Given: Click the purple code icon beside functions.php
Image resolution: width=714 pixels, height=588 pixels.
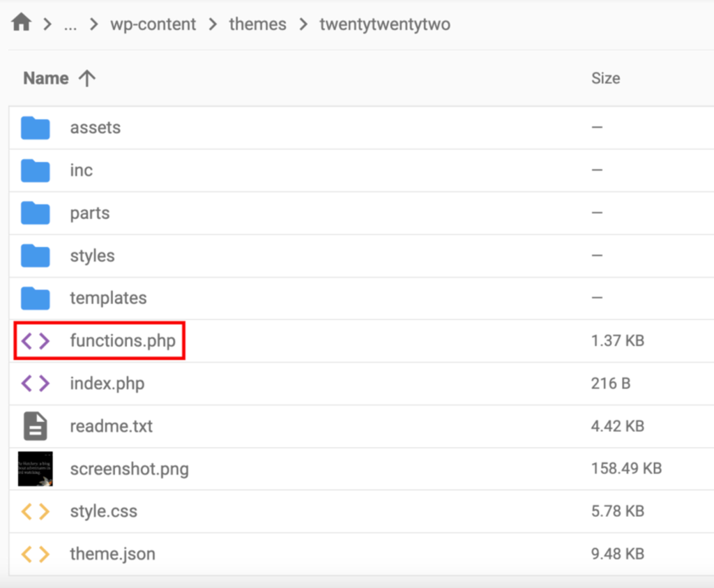Looking at the screenshot, I should (35, 340).
